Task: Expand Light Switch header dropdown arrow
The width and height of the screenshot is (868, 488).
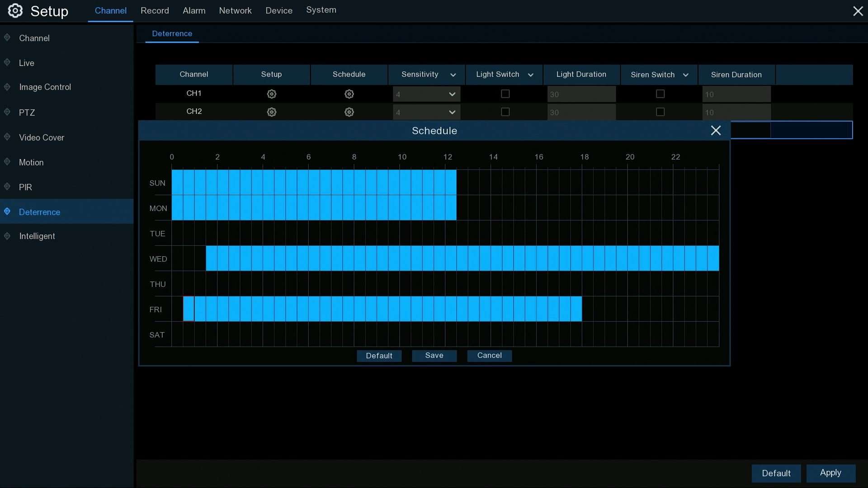Action: 531,75
